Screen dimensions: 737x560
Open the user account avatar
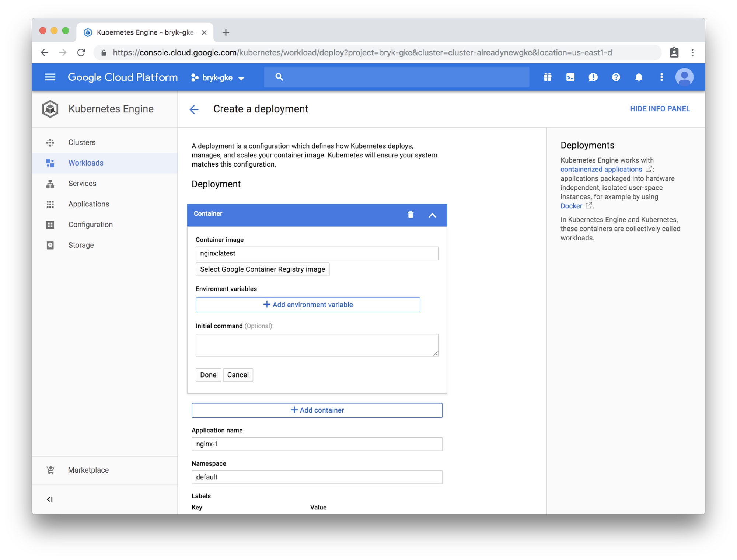point(684,77)
